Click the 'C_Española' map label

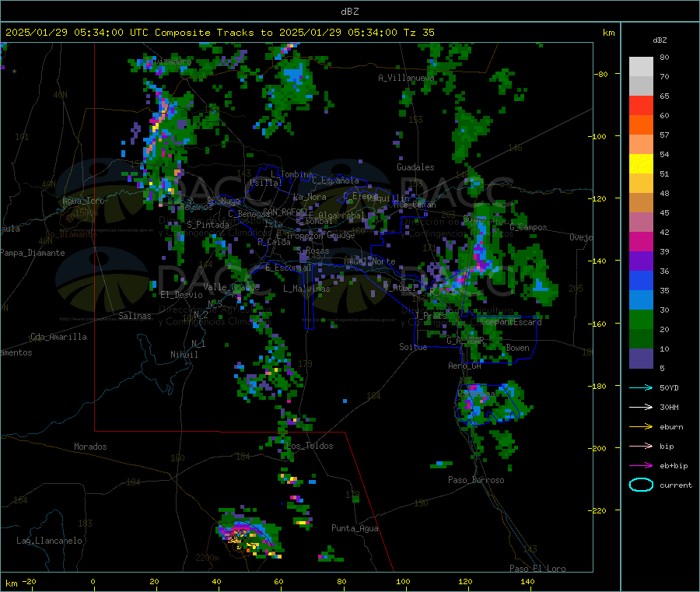coord(335,180)
